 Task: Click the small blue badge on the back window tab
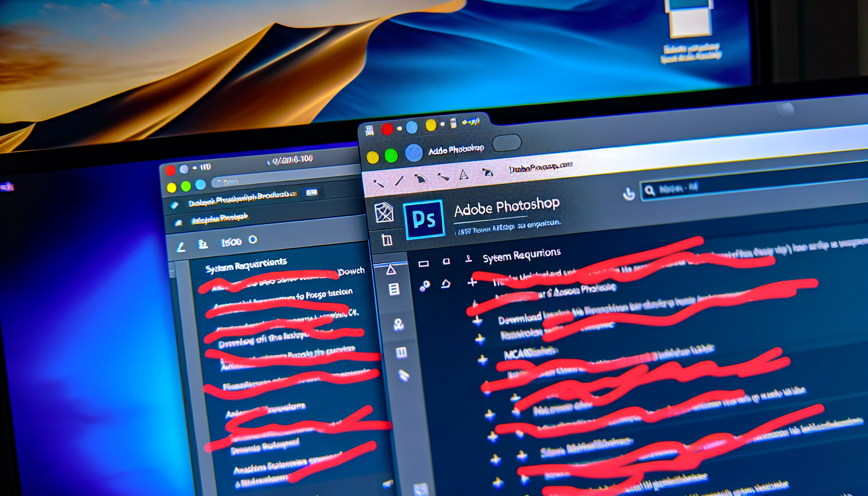311,192
